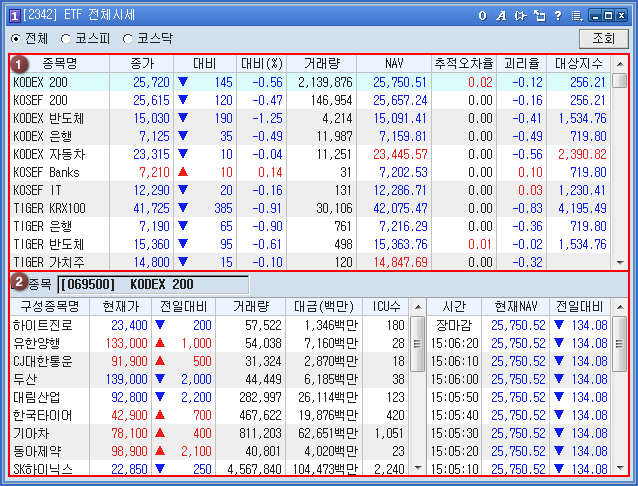
Task: Select the 전체 radio button
Action: point(16,39)
